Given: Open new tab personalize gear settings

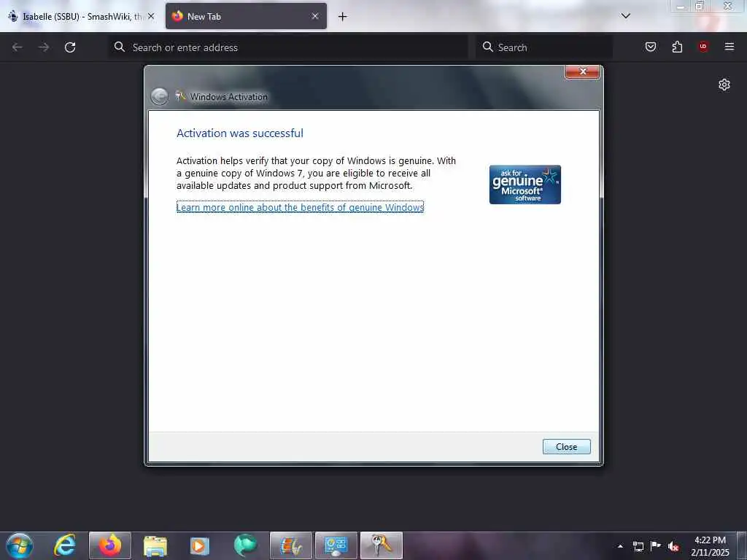Looking at the screenshot, I should tap(724, 85).
